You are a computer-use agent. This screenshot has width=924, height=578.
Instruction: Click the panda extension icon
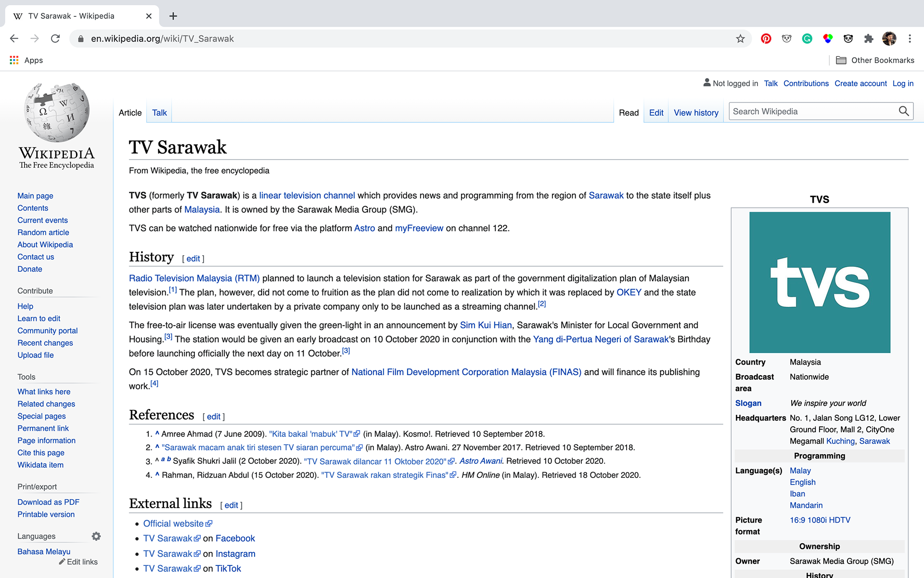pos(848,39)
